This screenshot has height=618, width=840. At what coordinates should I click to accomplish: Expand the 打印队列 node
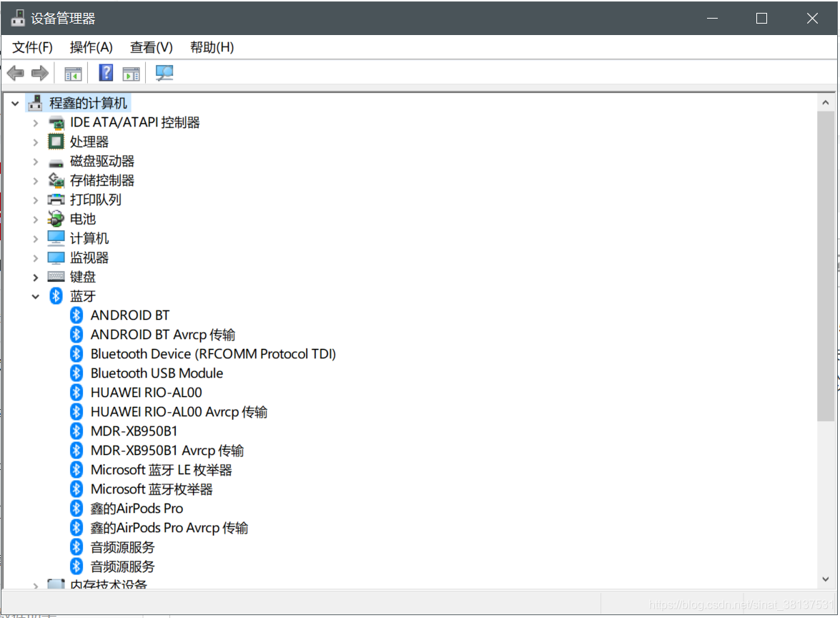point(35,200)
